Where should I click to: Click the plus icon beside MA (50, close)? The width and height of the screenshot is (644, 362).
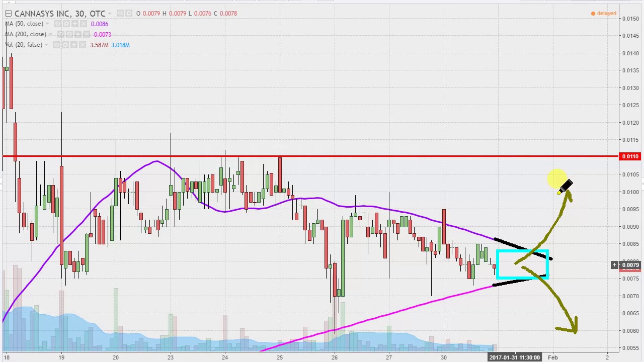click(75, 24)
